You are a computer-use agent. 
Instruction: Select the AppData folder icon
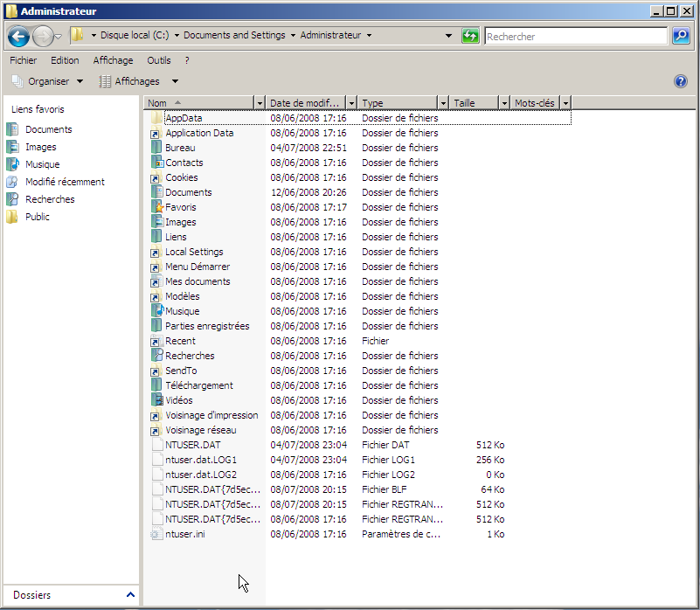coord(156,118)
